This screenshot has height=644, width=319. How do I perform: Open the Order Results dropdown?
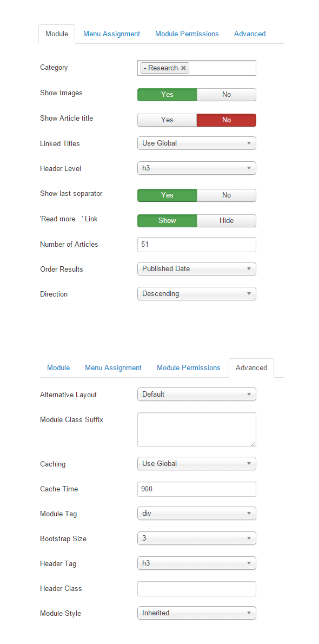pos(197,268)
